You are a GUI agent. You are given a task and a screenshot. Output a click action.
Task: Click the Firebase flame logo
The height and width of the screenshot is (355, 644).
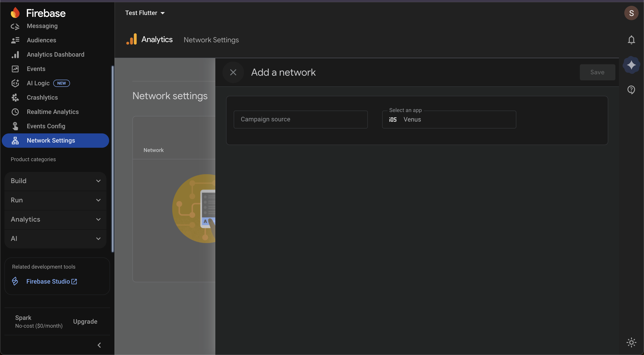(x=15, y=13)
